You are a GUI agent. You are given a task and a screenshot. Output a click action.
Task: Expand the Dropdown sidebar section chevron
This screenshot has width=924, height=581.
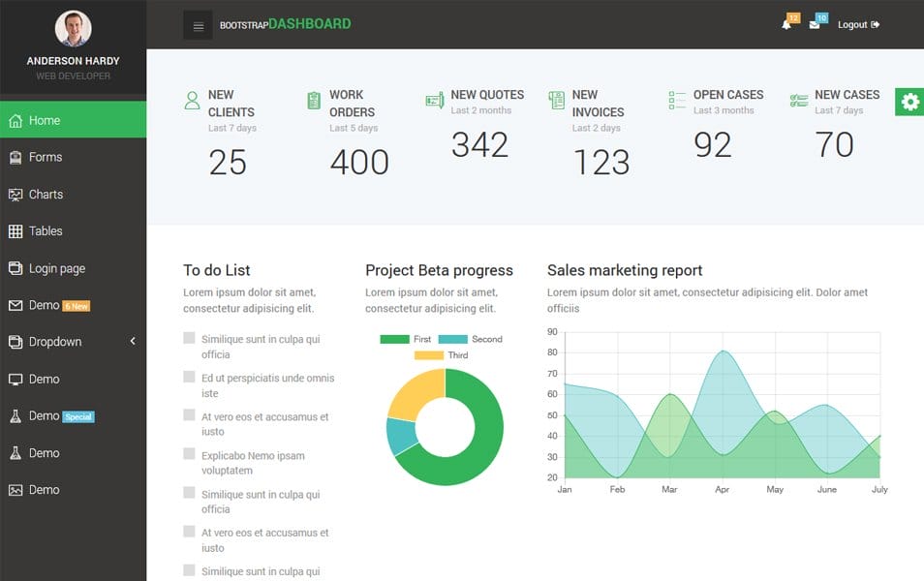[x=132, y=341]
